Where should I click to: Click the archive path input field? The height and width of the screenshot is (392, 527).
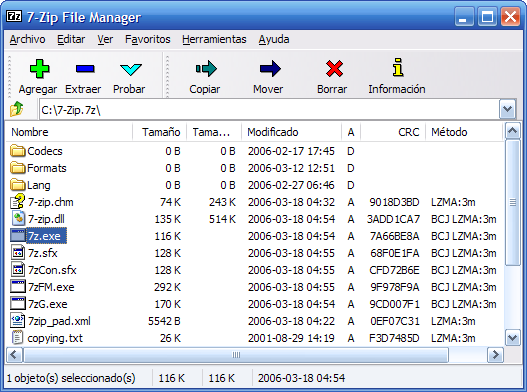(x=269, y=110)
